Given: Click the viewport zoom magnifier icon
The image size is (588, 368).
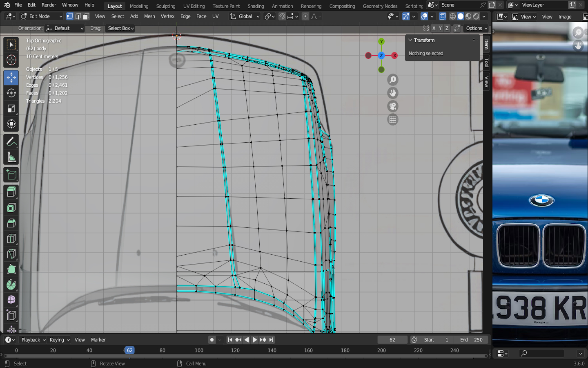Looking at the screenshot, I should tap(393, 80).
